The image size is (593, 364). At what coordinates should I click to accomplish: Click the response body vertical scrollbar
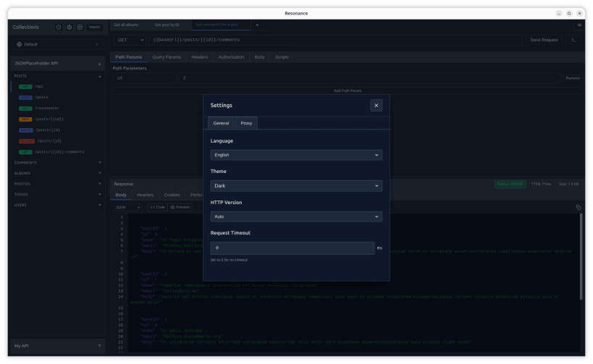pyautogui.click(x=581, y=257)
